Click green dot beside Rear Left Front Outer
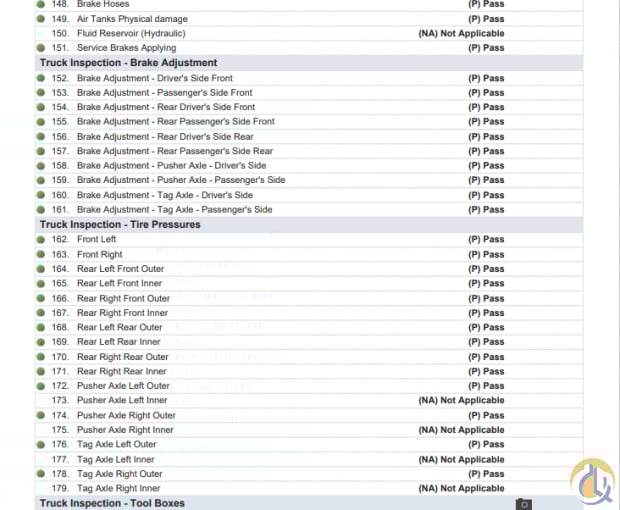The height and width of the screenshot is (510, 620). (x=41, y=269)
